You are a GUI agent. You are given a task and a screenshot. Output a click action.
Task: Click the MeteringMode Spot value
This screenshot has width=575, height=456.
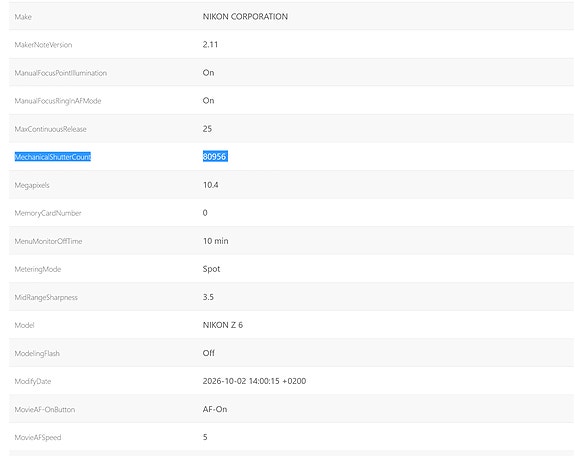click(x=212, y=269)
